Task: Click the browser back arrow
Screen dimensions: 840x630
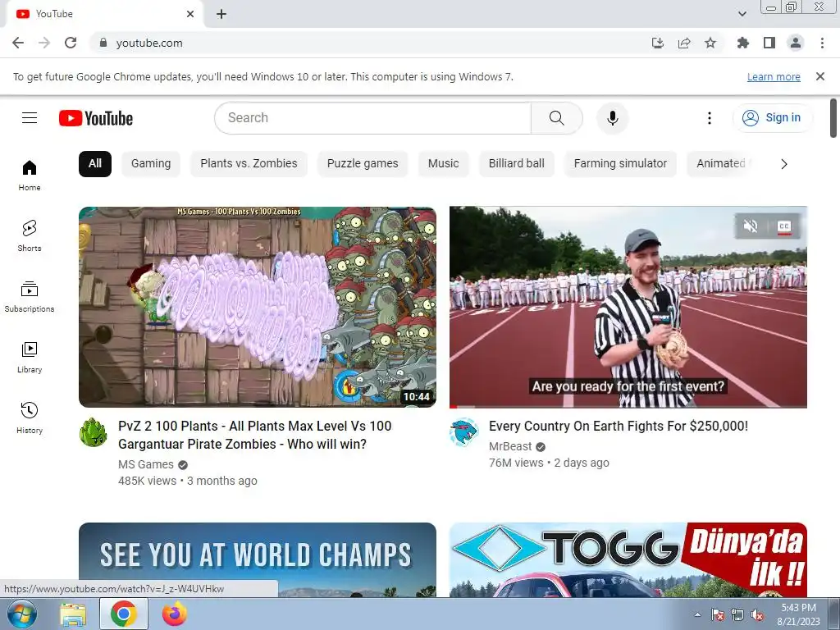Action: pos(18,43)
